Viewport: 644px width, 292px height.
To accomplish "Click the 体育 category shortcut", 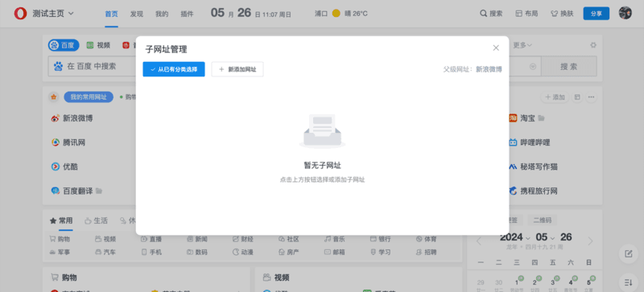I will [x=426, y=239].
